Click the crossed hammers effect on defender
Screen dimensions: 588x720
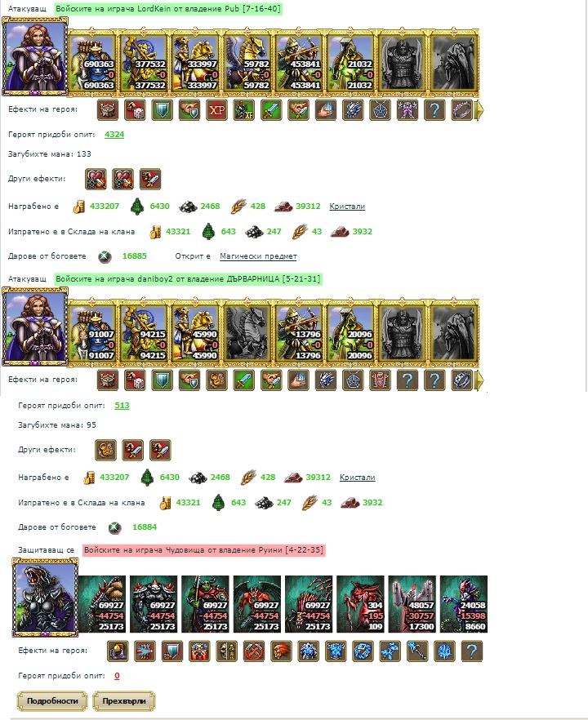coord(254,651)
